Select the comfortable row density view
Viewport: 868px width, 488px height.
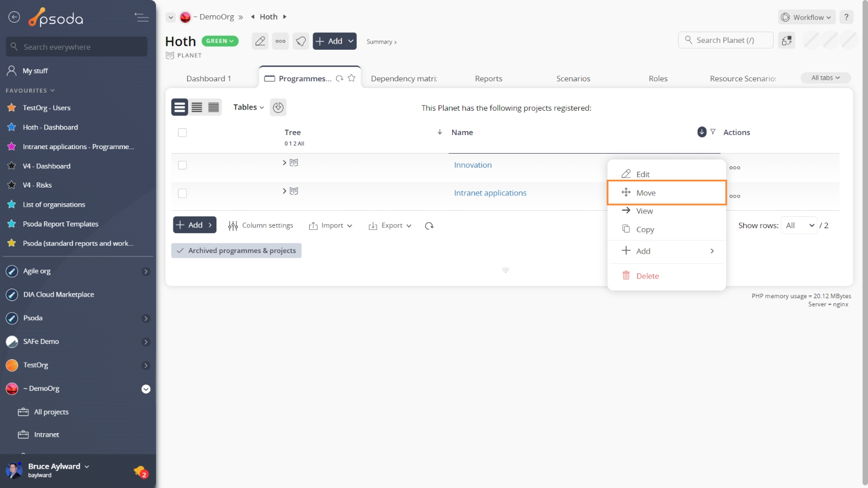click(x=180, y=107)
